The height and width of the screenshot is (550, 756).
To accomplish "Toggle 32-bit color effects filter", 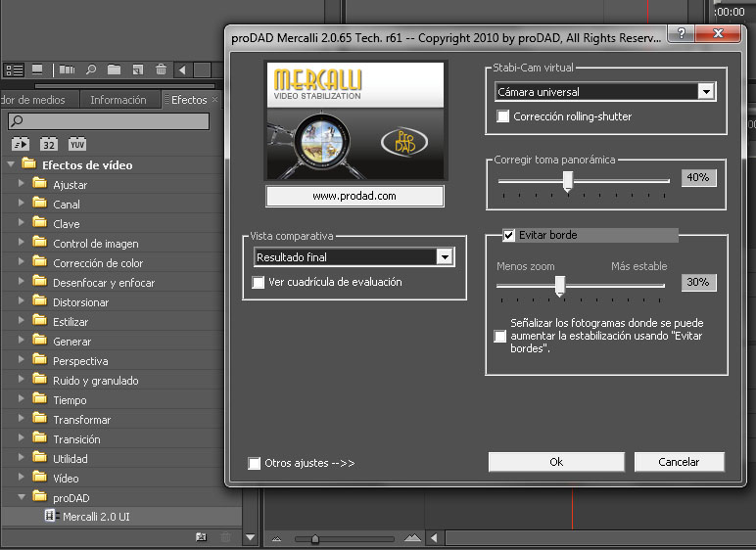I will (49, 144).
